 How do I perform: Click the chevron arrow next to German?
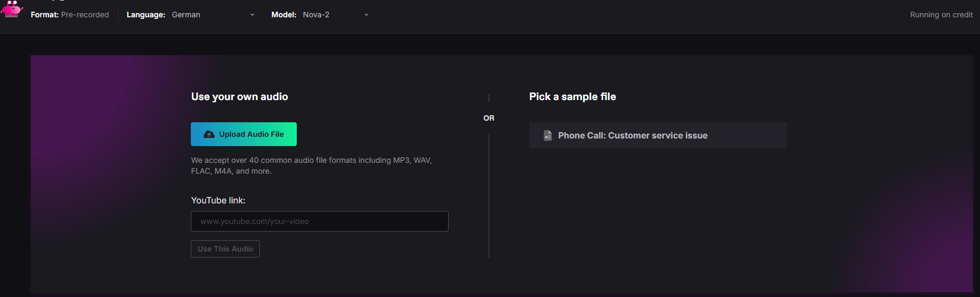click(252, 15)
